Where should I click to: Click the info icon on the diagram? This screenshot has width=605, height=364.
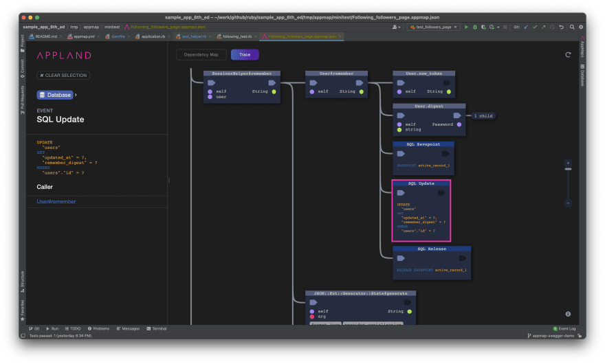pos(568,314)
